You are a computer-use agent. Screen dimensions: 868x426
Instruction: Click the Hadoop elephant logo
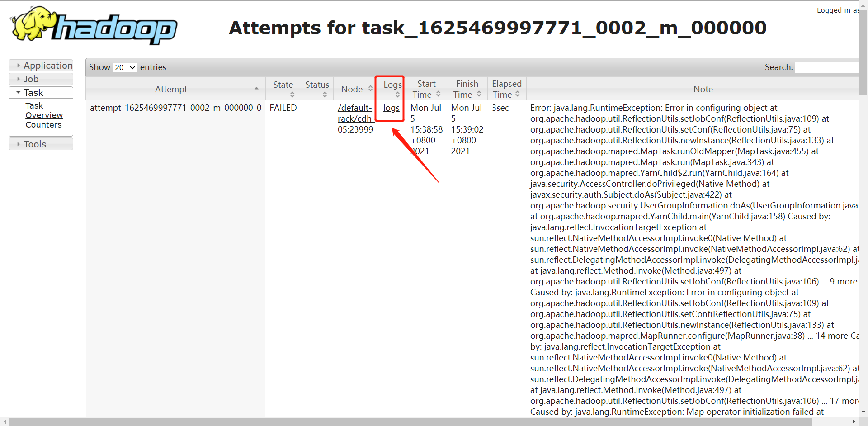[32, 23]
